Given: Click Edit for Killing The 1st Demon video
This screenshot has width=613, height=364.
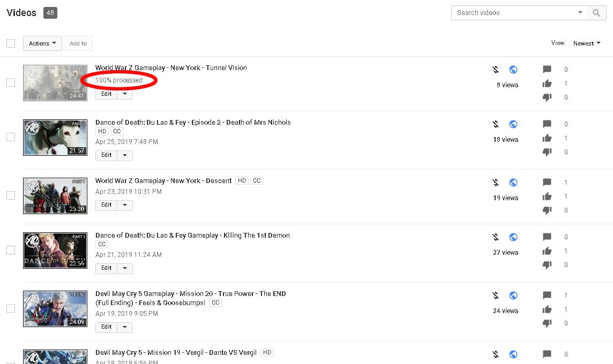Looking at the screenshot, I should pyautogui.click(x=106, y=268).
